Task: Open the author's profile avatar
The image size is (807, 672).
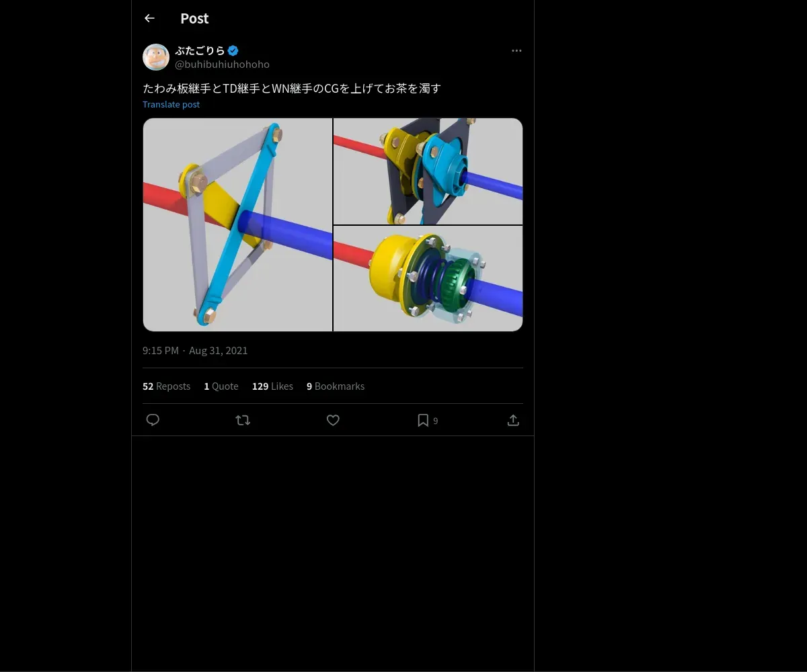Action: [x=156, y=57]
